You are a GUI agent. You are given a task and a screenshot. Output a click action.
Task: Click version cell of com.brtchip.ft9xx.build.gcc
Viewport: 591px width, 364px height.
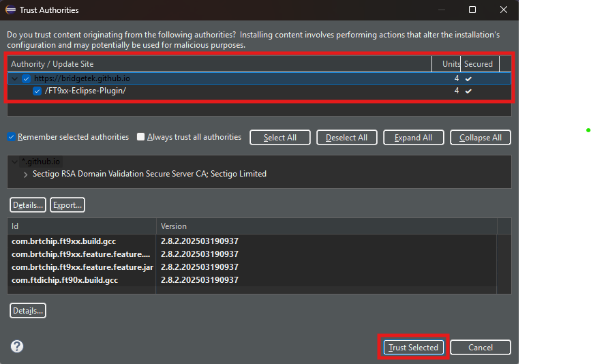coord(200,241)
